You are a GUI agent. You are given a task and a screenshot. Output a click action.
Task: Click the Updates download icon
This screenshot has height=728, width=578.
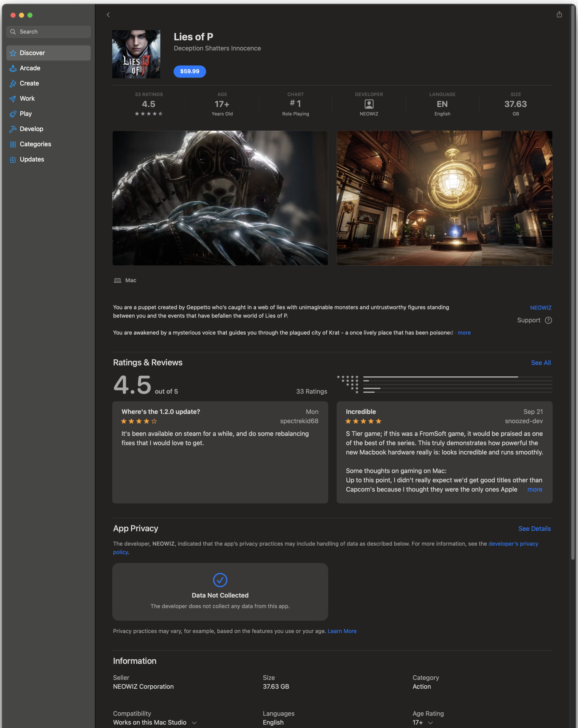tap(13, 159)
